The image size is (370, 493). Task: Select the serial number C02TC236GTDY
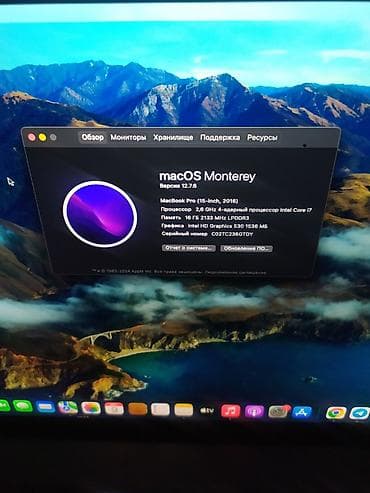(232, 234)
